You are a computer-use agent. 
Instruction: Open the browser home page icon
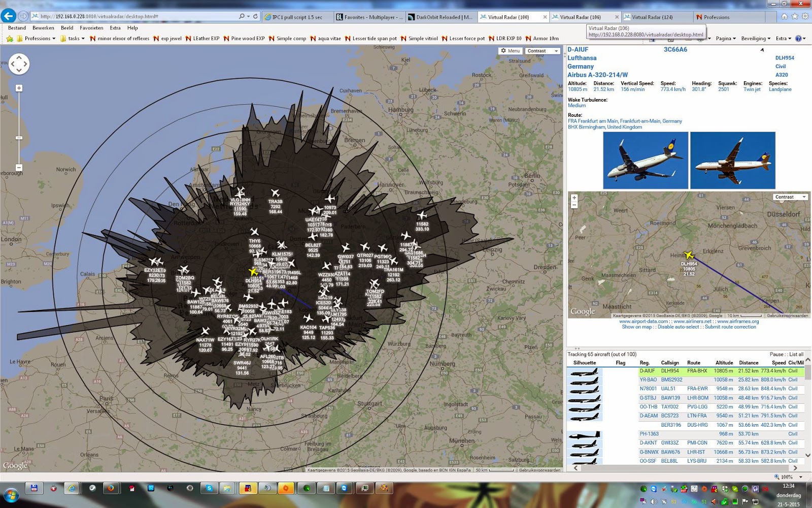tap(784, 17)
